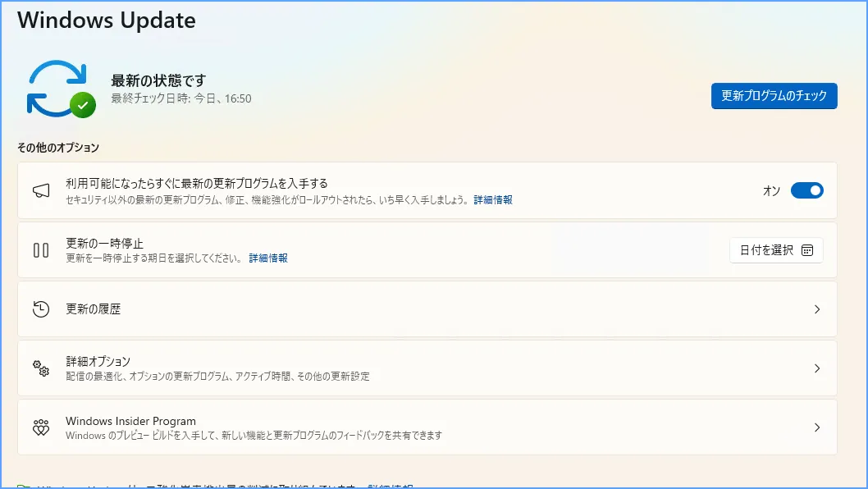Open 詳細情報 link for latest updates description
The width and height of the screenshot is (868, 489).
click(x=493, y=200)
